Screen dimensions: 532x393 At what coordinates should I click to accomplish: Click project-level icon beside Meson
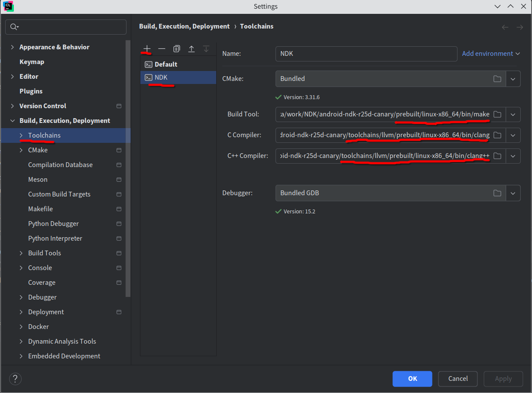click(119, 180)
